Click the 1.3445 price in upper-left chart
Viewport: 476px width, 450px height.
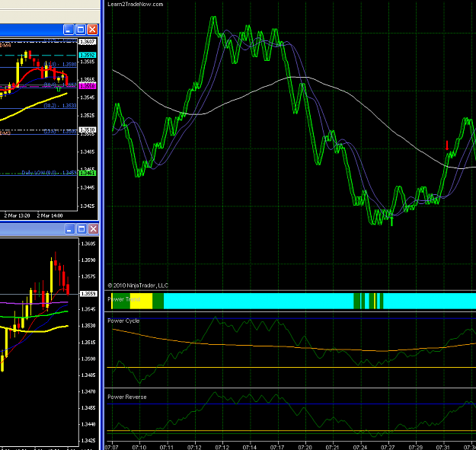[x=88, y=188]
